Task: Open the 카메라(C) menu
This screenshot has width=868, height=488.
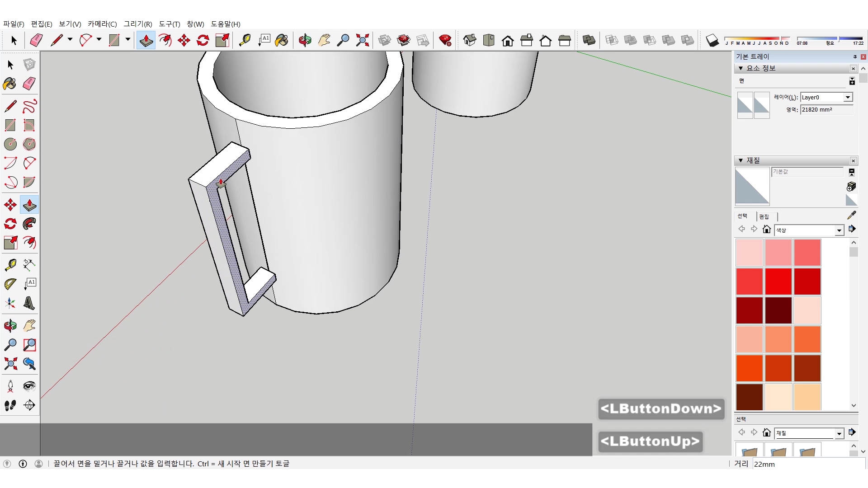Action: 102,24
